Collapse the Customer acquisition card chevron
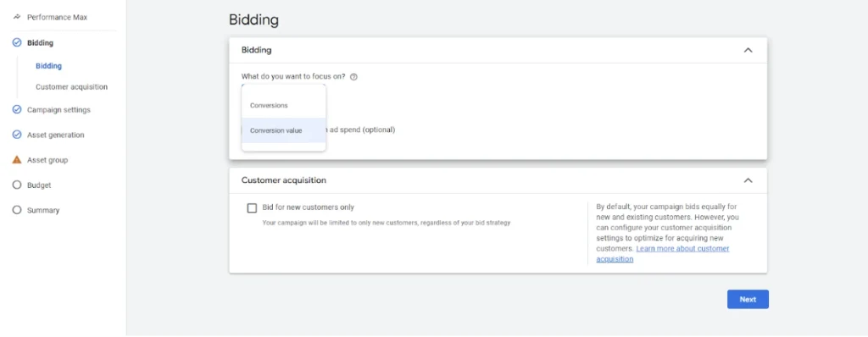Image resolution: width=868 pixels, height=337 pixels. coord(748,180)
